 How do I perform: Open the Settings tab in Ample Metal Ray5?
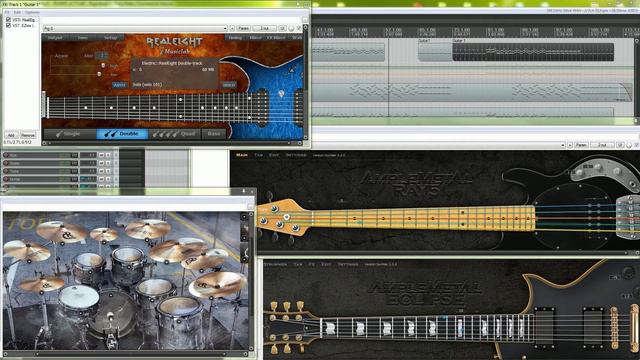tap(296, 155)
